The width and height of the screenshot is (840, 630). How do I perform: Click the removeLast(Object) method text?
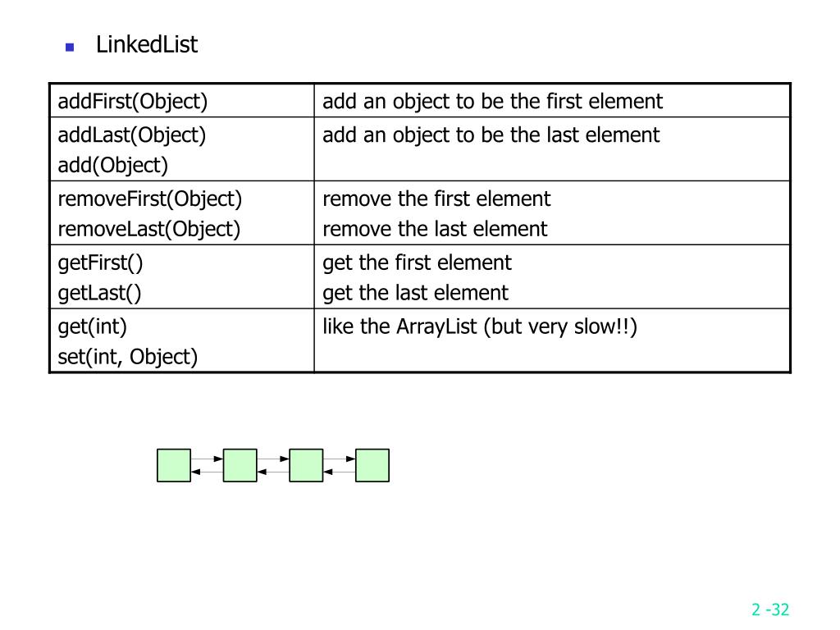pyautogui.click(x=149, y=229)
